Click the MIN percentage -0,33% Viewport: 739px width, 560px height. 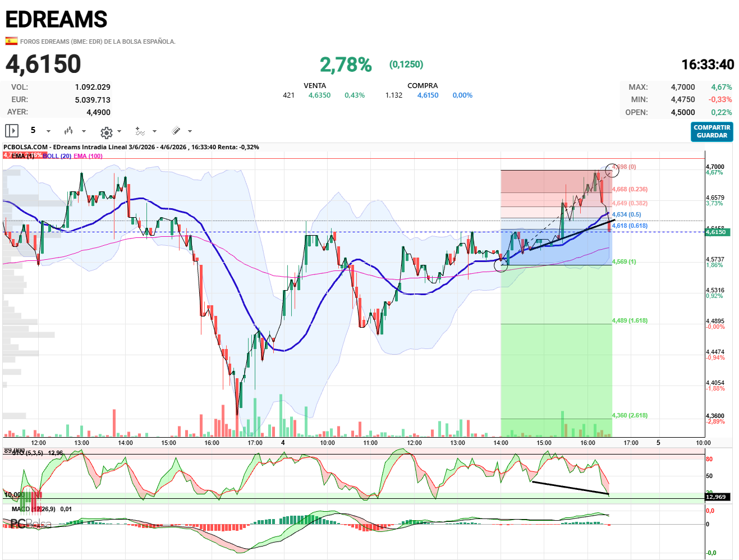click(720, 99)
